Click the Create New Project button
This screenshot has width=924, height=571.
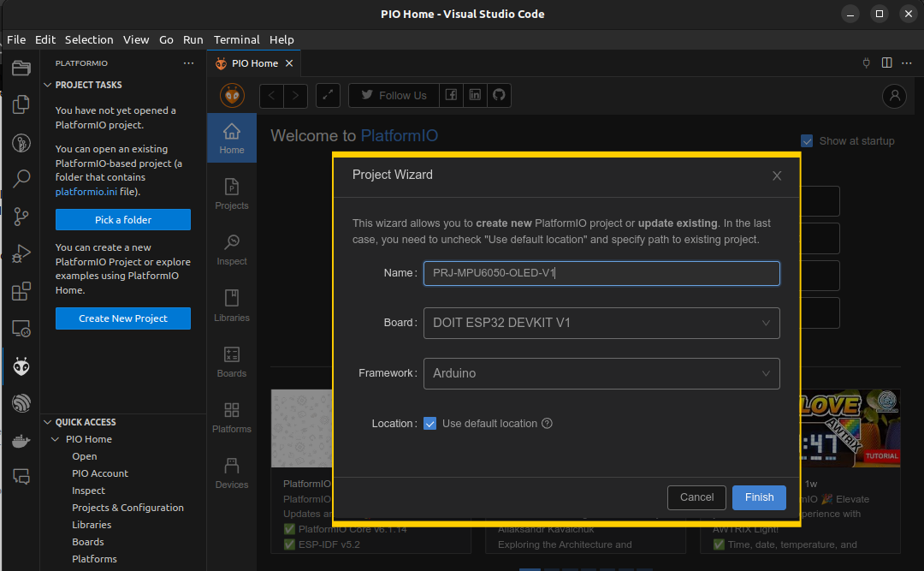pyautogui.click(x=123, y=318)
